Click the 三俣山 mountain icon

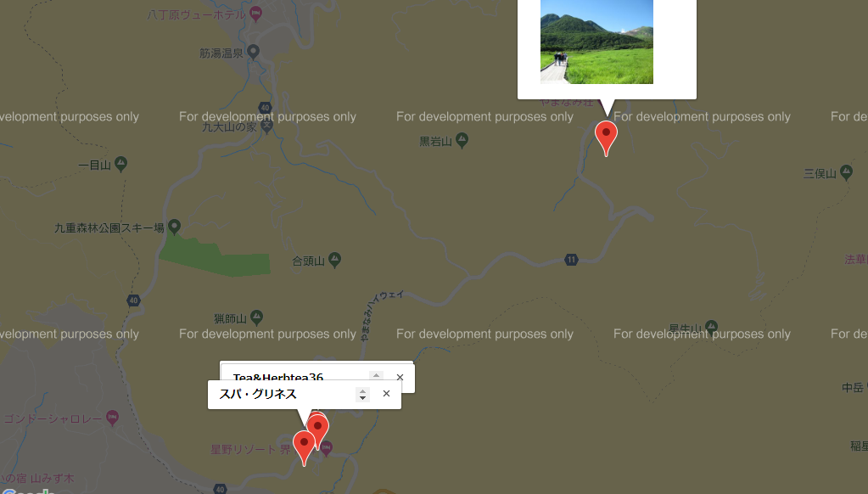point(848,173)
